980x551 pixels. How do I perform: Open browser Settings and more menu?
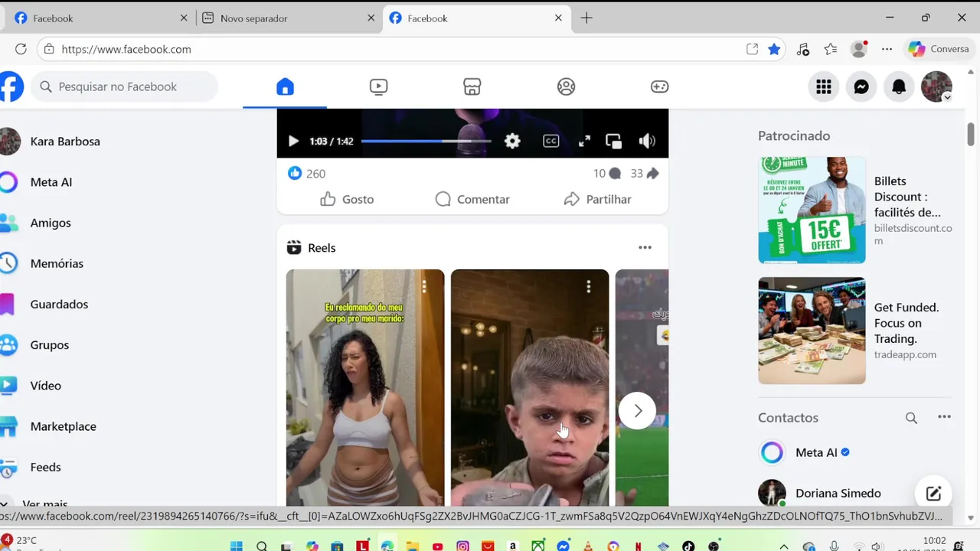tap(887, 49)
